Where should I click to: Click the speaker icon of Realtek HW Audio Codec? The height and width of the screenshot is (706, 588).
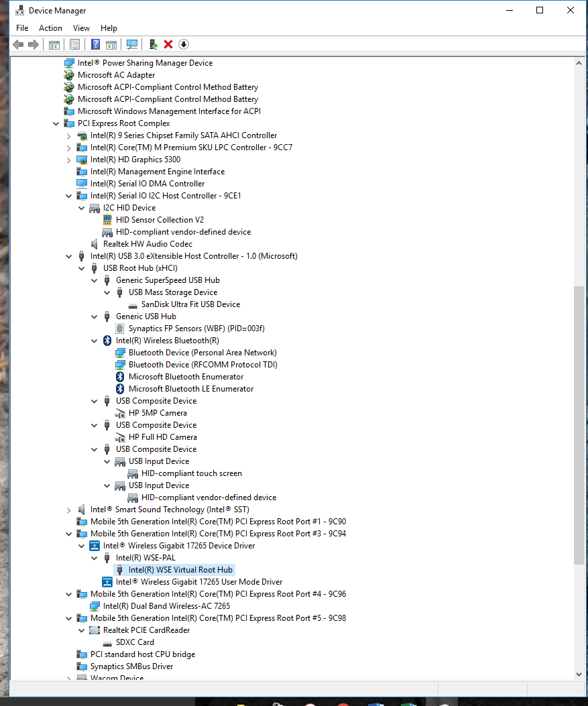coord(94,244)
